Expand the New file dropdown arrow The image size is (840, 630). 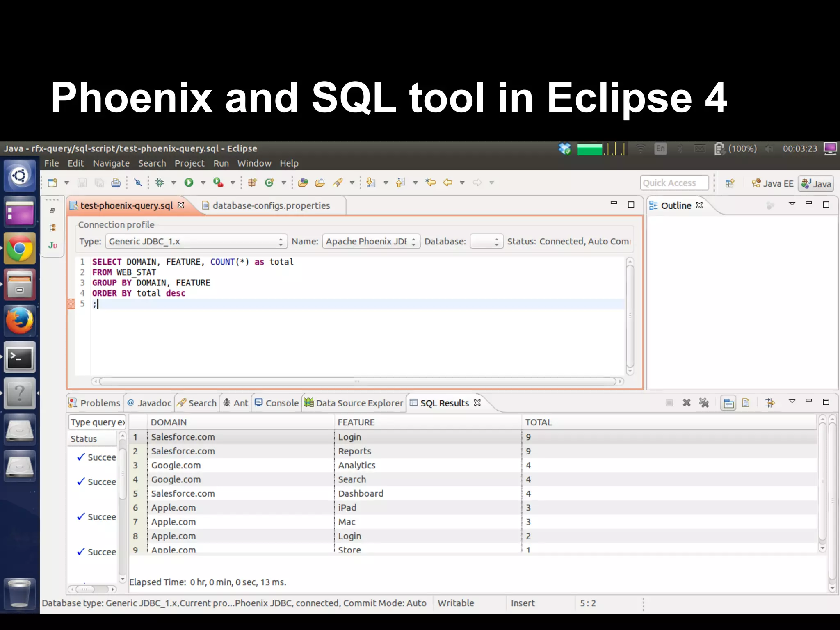pyautogui.click(x=67, y=183)
